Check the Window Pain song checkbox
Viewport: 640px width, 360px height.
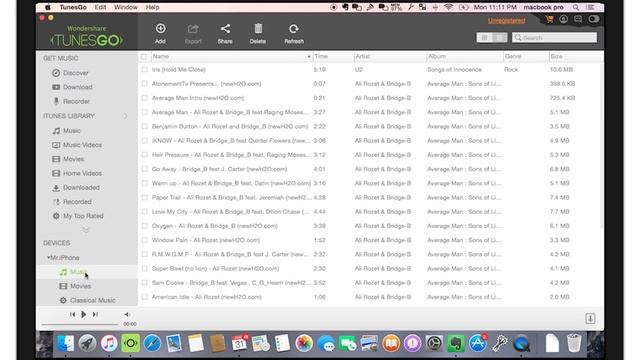144,240
